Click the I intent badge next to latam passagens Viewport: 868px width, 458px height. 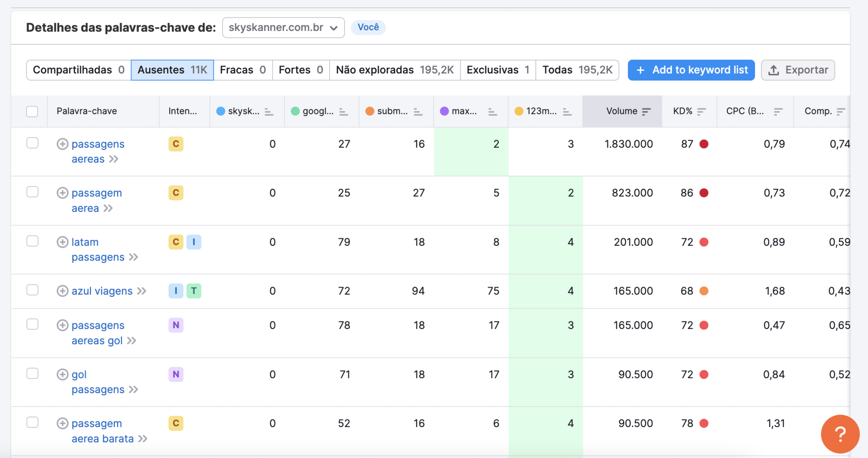[194, 242]
